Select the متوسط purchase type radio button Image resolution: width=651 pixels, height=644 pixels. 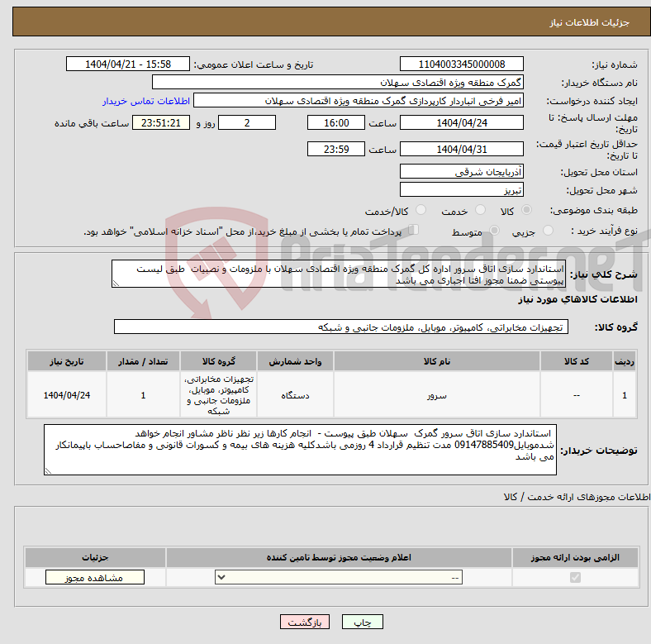click(x=494, y=230)
